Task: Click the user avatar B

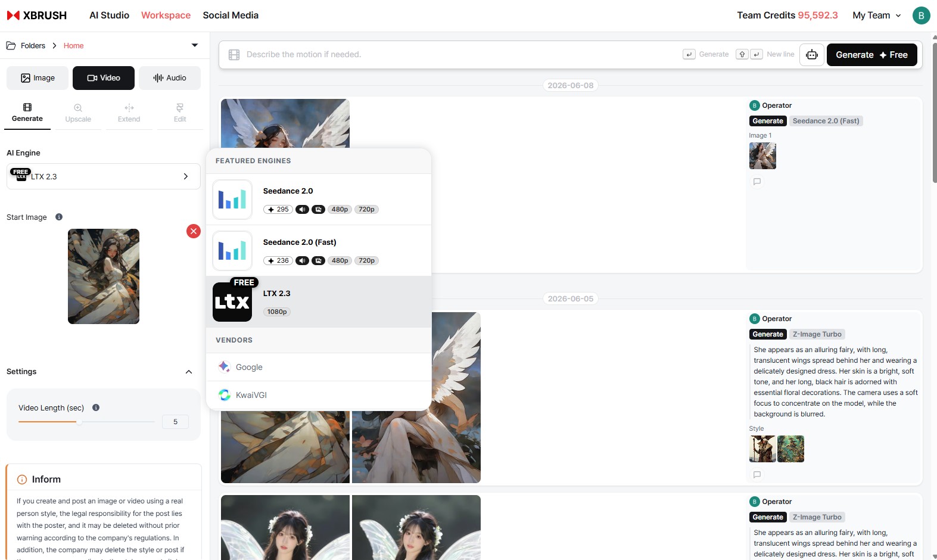Action: pyautogui.click(x=921, y=15)
